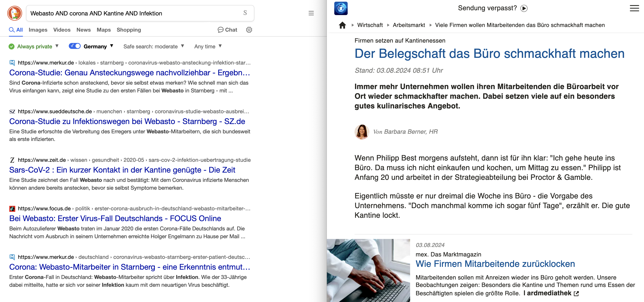Open the Any time filter dropdown
The image size is (644, 302).
208,46
